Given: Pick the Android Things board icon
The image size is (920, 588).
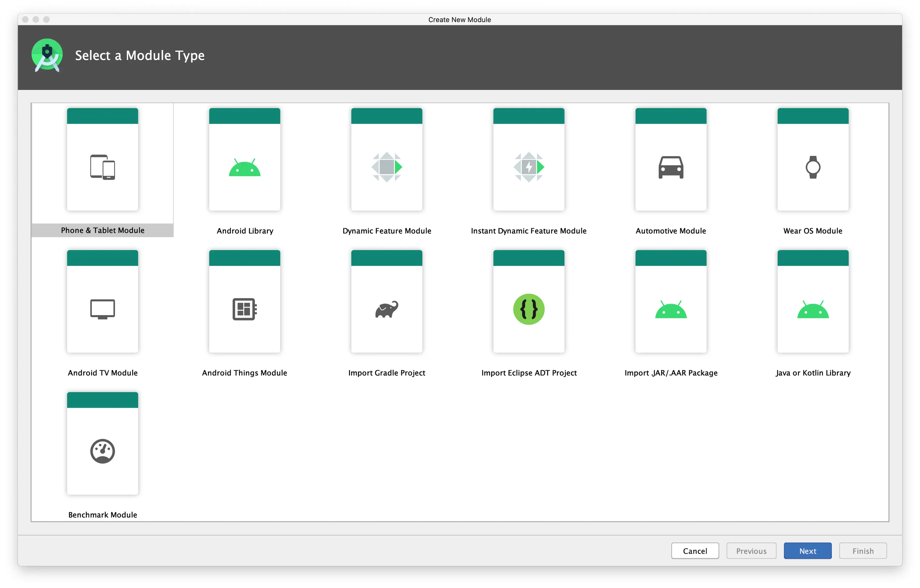Looking at the screenshot, I should tap(245, 309).
